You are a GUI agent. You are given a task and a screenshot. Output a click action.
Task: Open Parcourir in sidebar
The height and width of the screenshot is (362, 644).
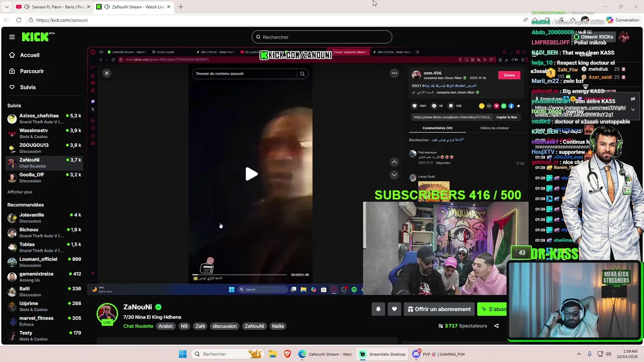pos(32,71)
